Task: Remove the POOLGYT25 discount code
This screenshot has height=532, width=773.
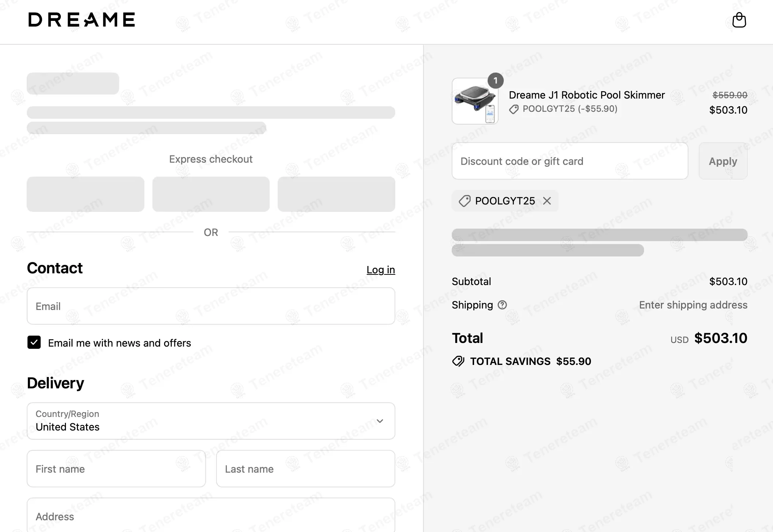Action: pyautogui.click(x=547, y=201)
